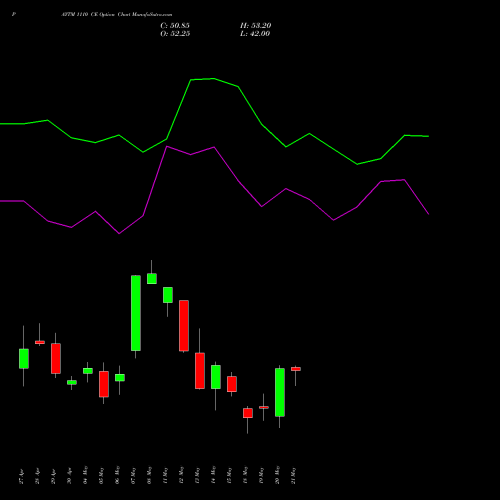
Task: Click the 20 May date label
Action: 278,475
